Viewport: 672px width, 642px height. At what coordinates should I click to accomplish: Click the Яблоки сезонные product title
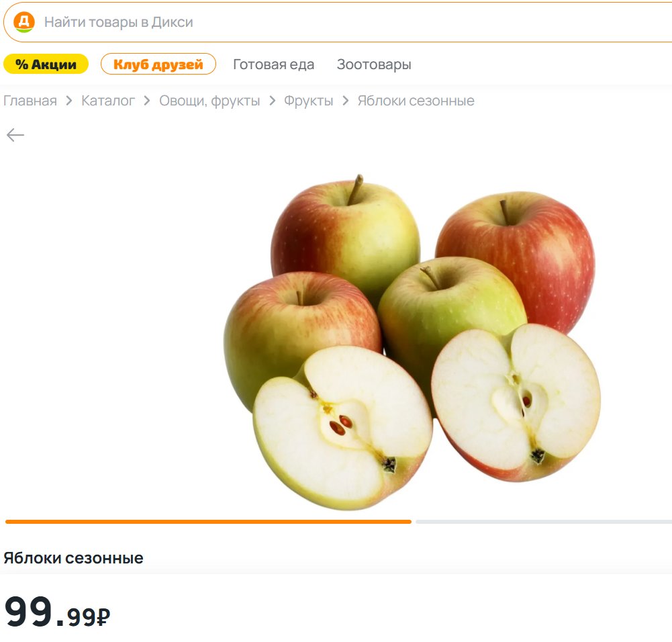[x=73, y=558]
